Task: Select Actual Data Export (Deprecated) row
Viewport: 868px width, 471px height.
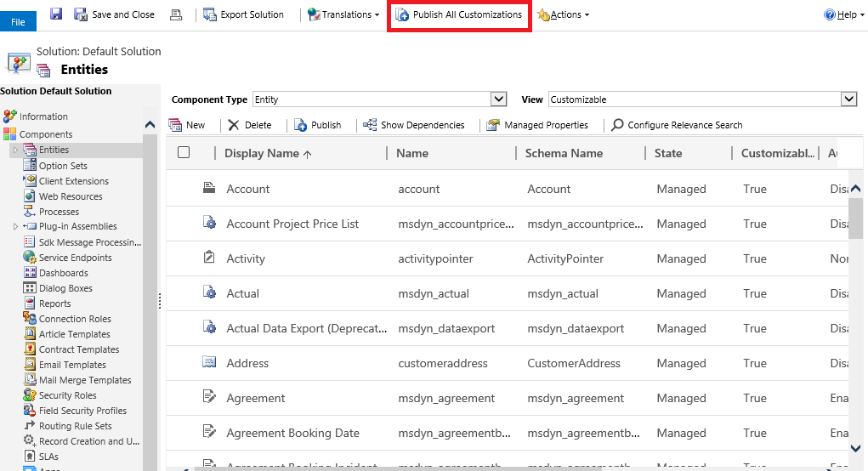Action: tap(508, 328)
